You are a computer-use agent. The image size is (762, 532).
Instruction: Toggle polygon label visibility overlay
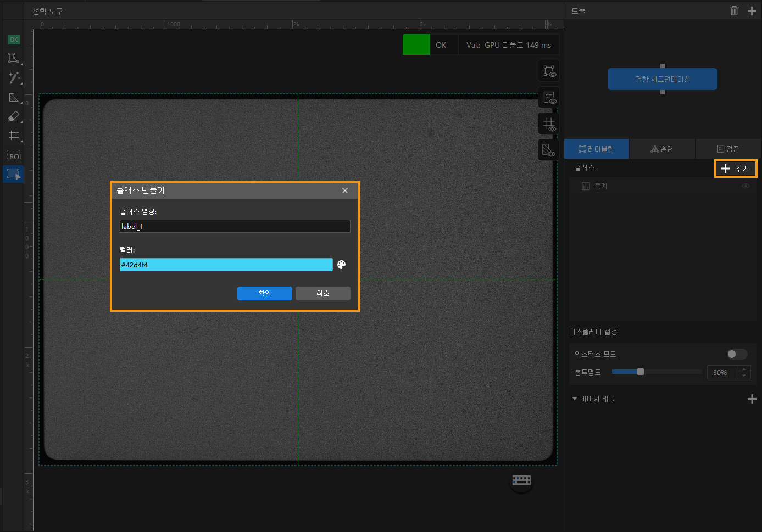pos(549,71)
